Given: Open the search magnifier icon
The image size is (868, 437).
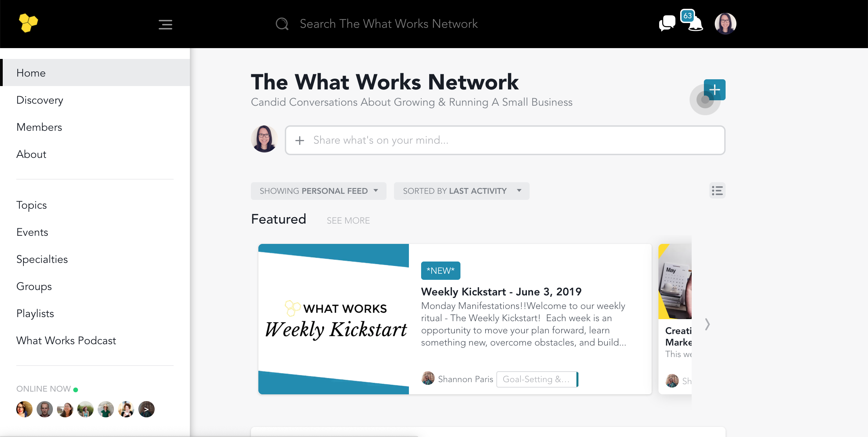Looking at the screenshot, I should coord(282,23).
